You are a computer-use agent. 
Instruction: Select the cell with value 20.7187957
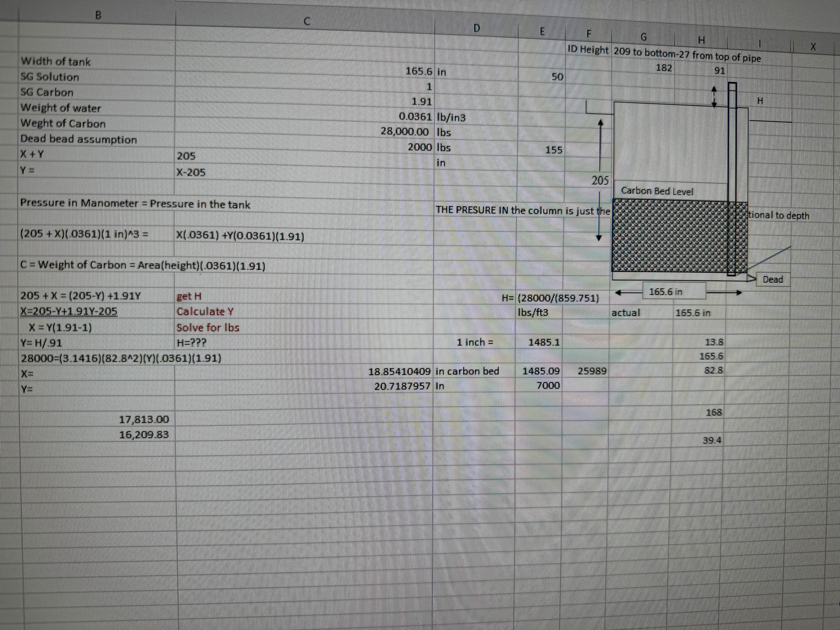[x=402, y=386]
